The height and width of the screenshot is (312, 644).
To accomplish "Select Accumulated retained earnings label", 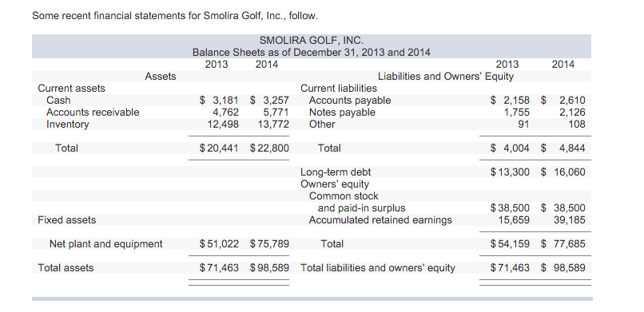I will click(380, 220).
